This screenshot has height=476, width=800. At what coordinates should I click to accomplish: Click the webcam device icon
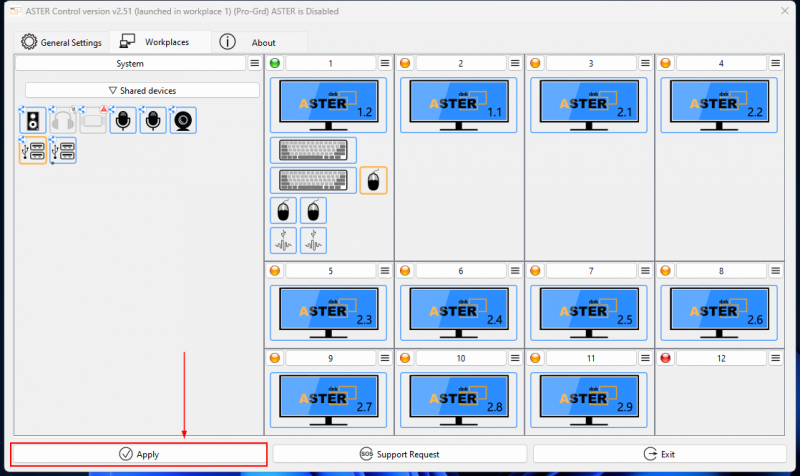[x=183, y=121]
